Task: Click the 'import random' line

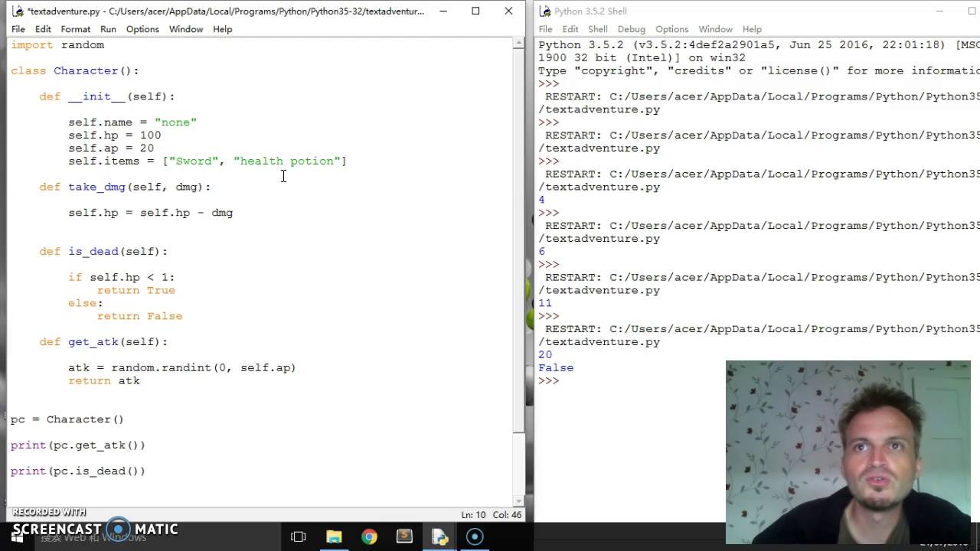Action: (57, 45)
